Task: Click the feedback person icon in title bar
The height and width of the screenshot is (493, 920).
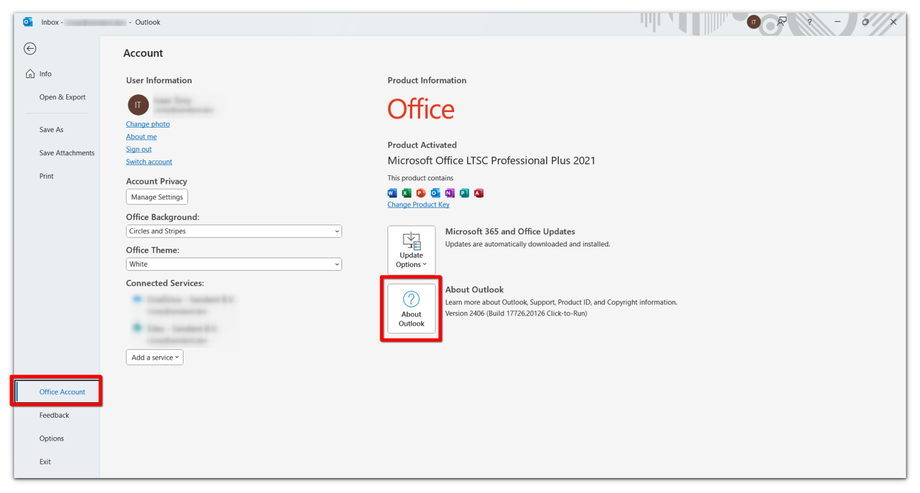Action: [x=782, y=22]
